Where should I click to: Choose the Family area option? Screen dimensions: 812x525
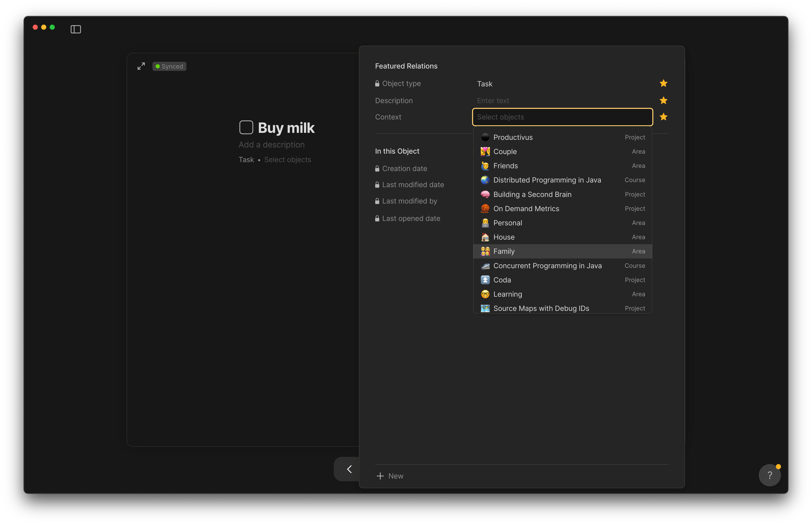tap(562, 251)
